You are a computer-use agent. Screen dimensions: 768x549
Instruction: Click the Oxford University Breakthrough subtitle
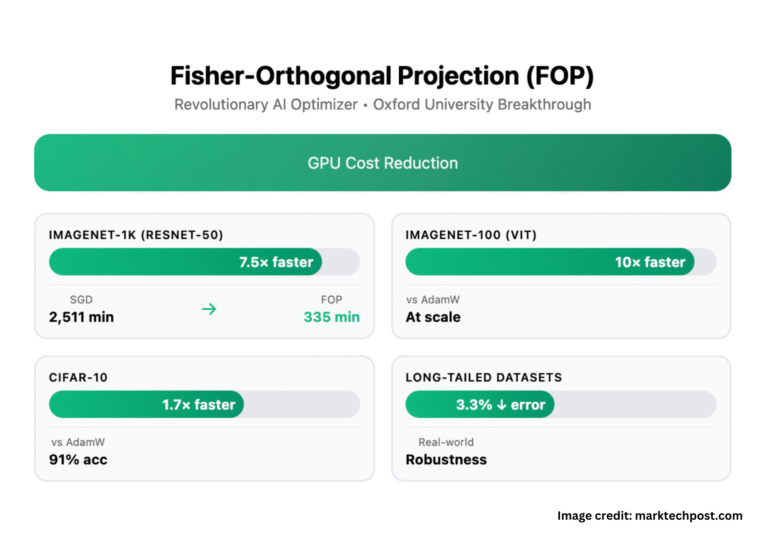pyautogui.click(x=482, y=104)
